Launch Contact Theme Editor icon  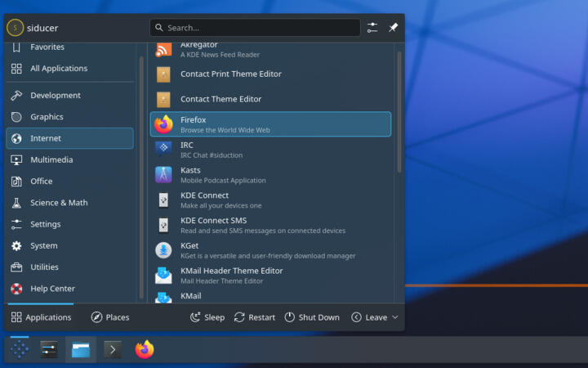[163, 100]
